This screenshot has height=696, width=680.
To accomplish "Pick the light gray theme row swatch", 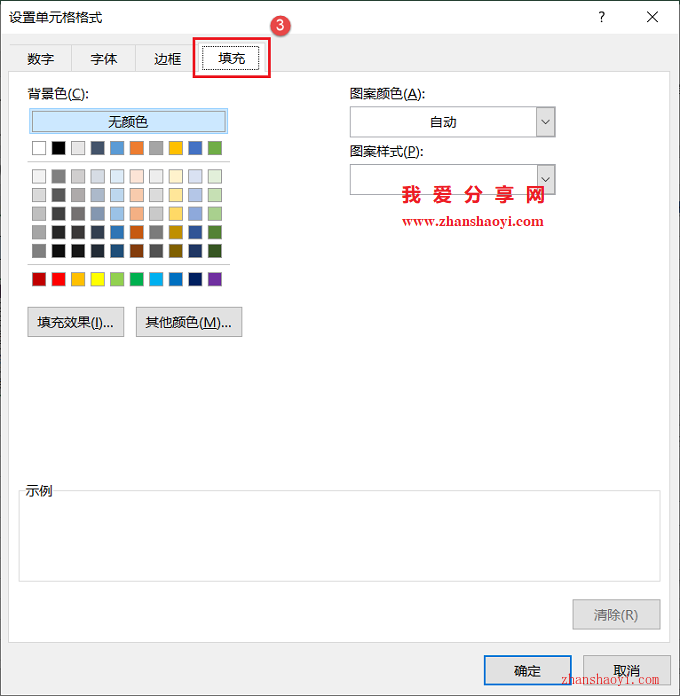I will 78,148.
